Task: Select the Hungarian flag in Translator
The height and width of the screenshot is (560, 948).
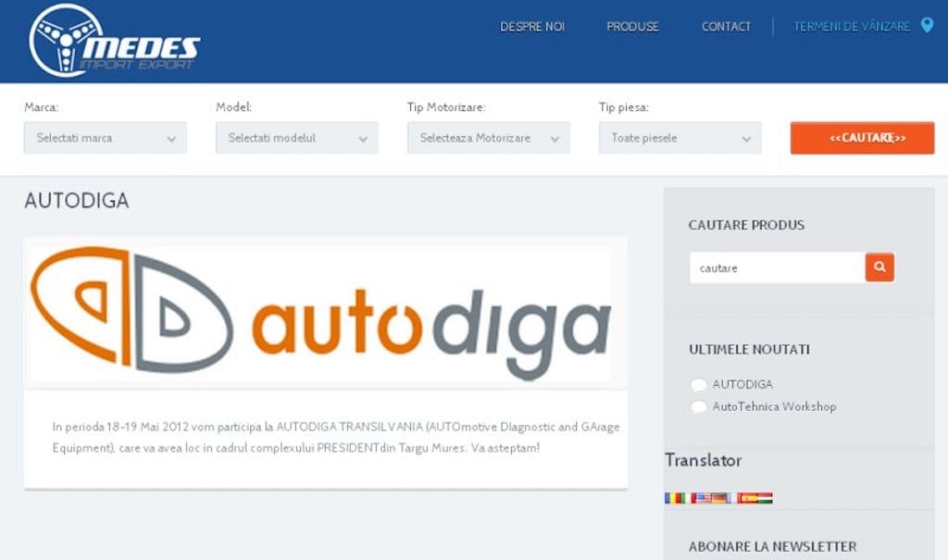Action: (765, 498)
